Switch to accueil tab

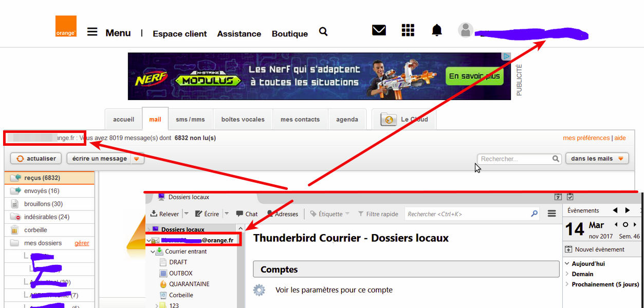point(123,120)
